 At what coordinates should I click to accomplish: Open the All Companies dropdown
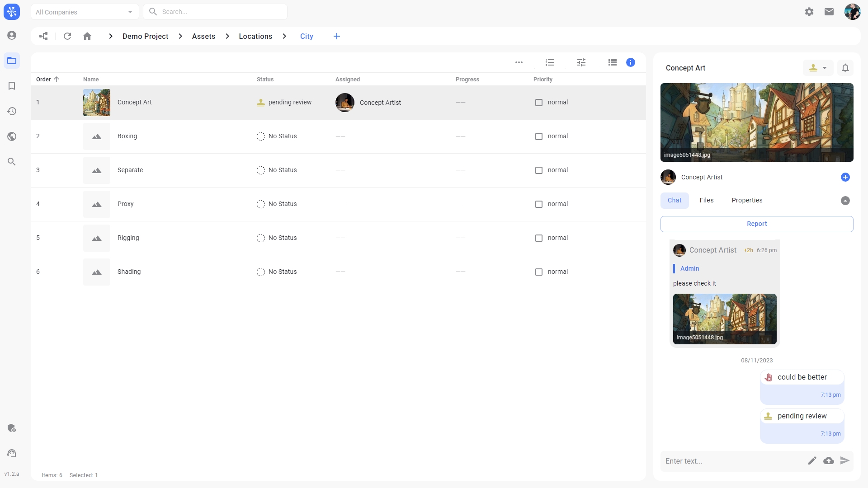(x=85, y=12)
